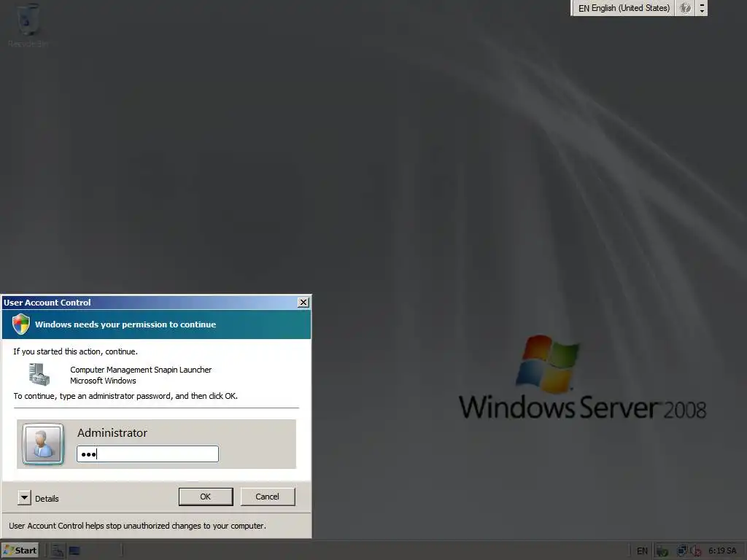Click the Show Desktop quick launch icon

pos(74,551)
